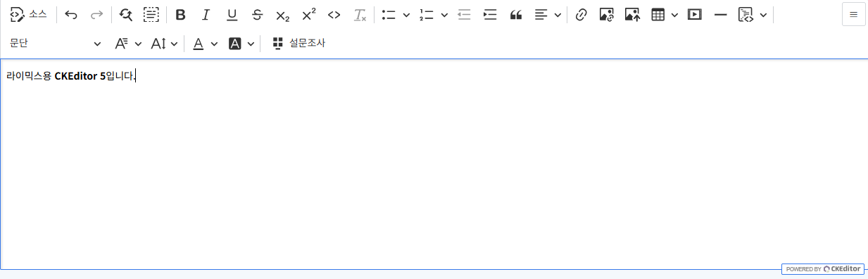Viewport: 868px width, 279px height.
Task: Insert a code block
Action: (746, 14)
